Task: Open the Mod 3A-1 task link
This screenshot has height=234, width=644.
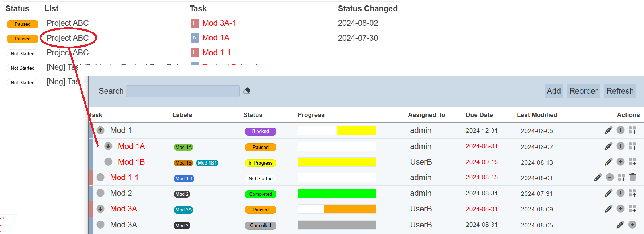Action: 219,23
